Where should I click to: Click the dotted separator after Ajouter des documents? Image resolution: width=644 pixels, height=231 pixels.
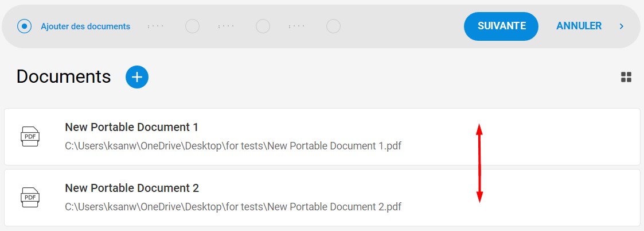pyautogui.click(x=155, y=26)
